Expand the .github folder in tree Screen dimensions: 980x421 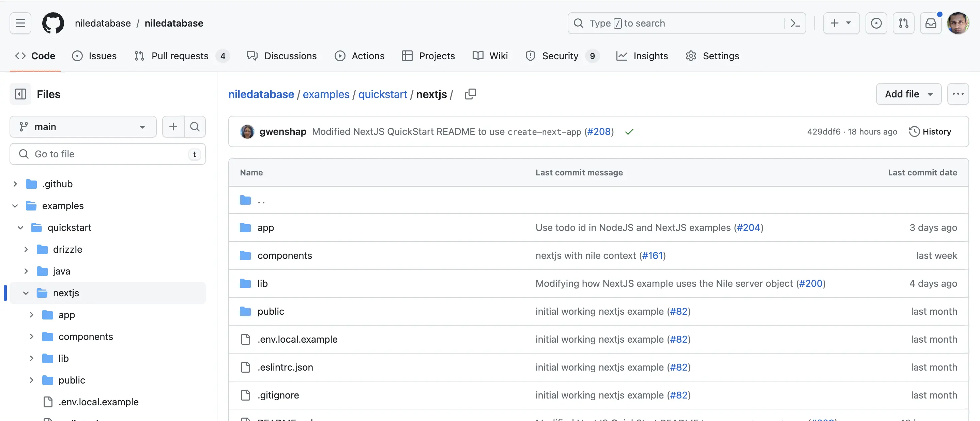click(x=15, y=184)
